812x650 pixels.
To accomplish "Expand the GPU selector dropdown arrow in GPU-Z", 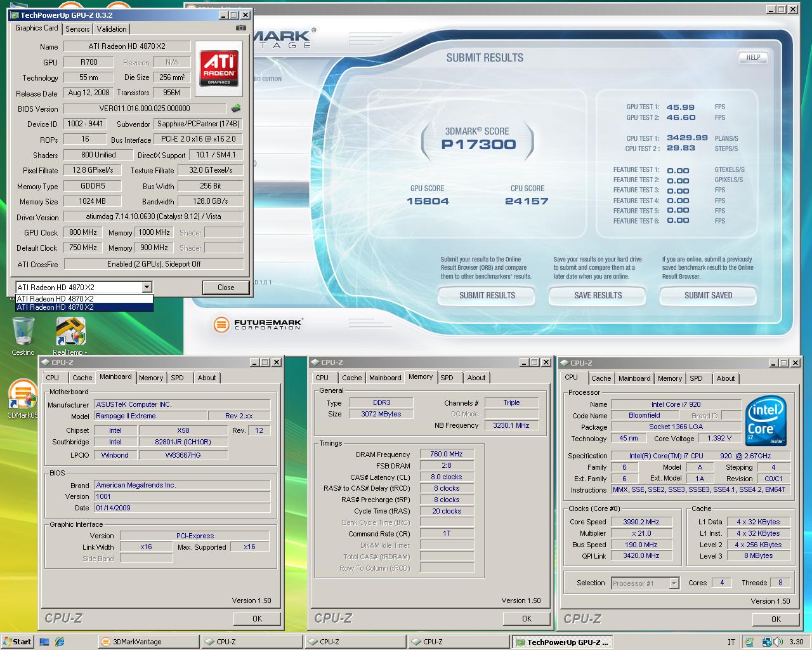I will coord(147,288).
